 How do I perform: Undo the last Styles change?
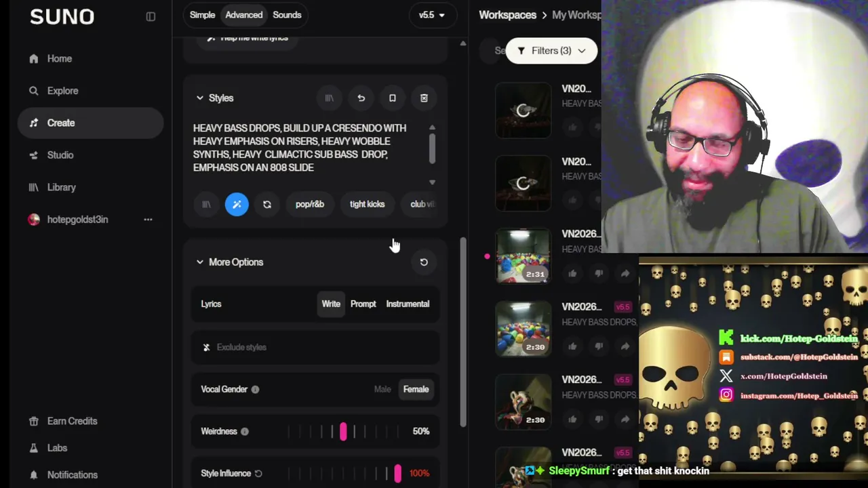tap(361, 98)
